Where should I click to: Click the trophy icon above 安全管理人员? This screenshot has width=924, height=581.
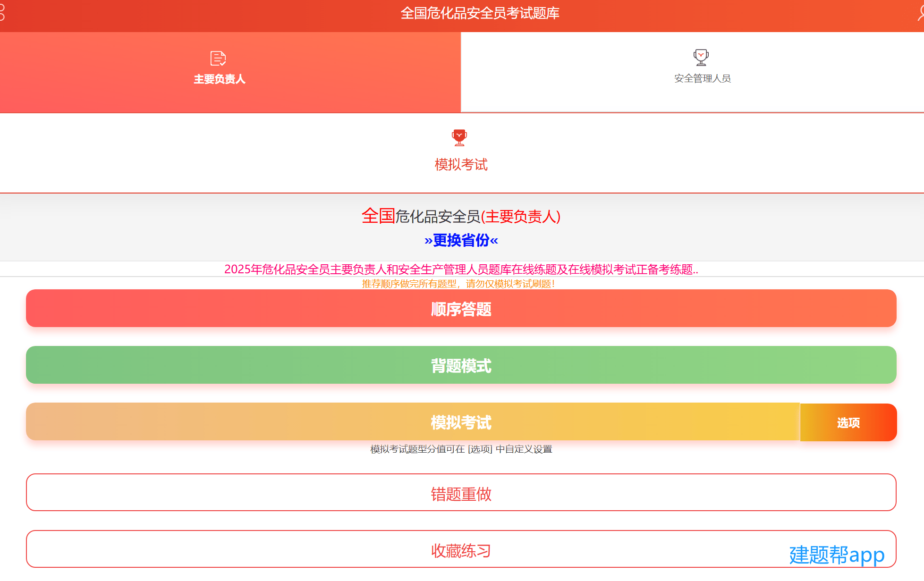701,58
